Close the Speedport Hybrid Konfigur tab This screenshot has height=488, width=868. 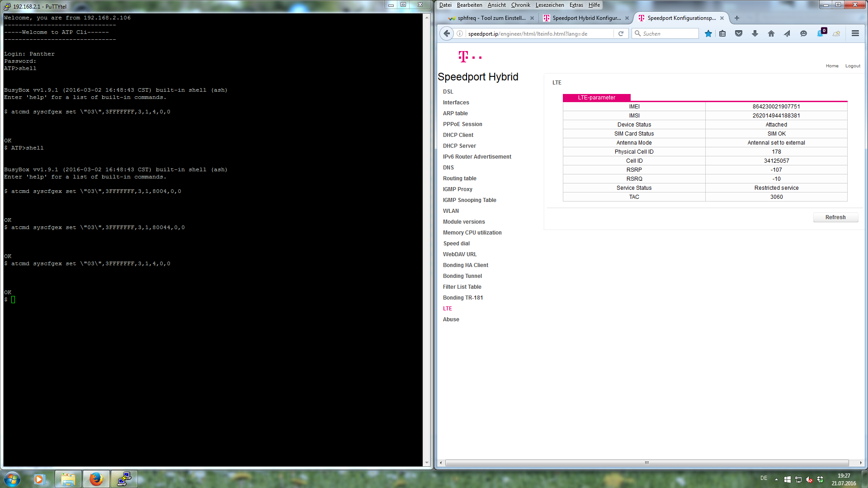pyautogui.click(x=627, y=18)
